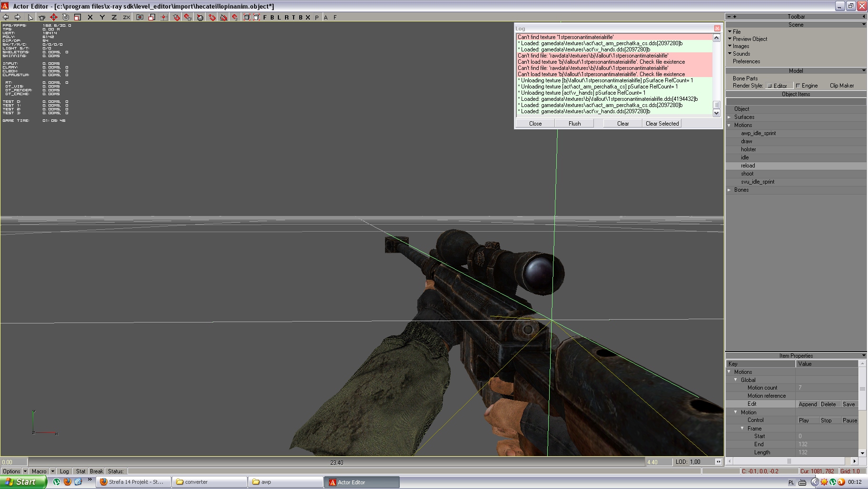Switch to Front view F button

[265, 17]
